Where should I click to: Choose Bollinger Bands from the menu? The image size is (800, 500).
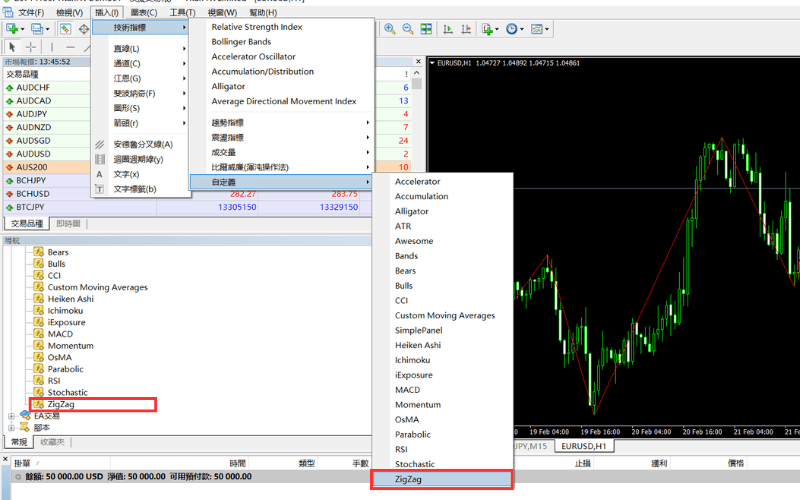click(x=241, y=42)
